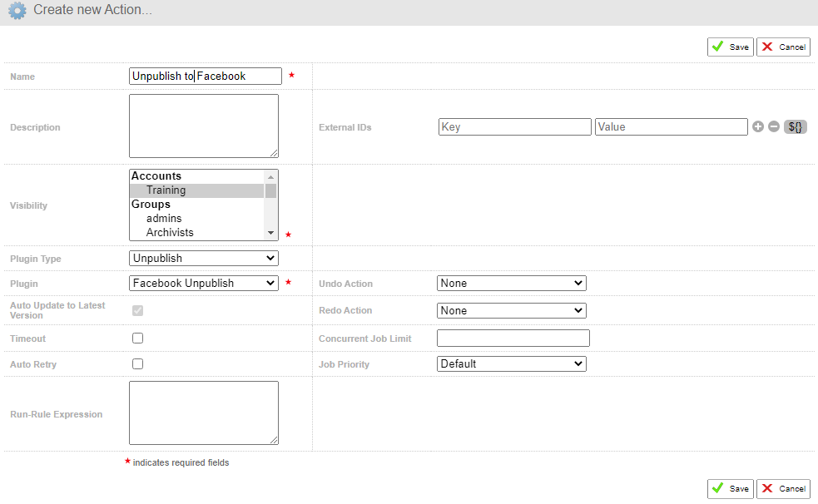Image resolution: width=818 pixels, height=504 pixels.
Task: Toggle Auto Update to Latest Version checkbox
Action: point(138,311)
